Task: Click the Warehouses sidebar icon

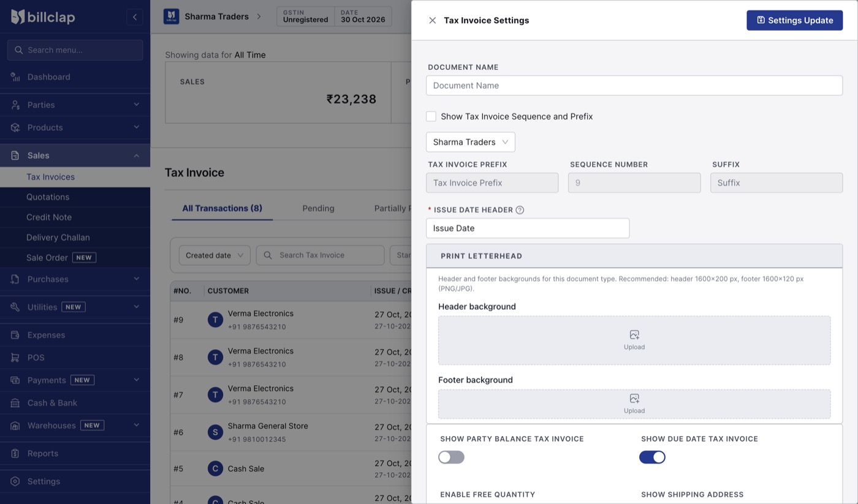Action: pyautogui.click(x=15, y=425)
